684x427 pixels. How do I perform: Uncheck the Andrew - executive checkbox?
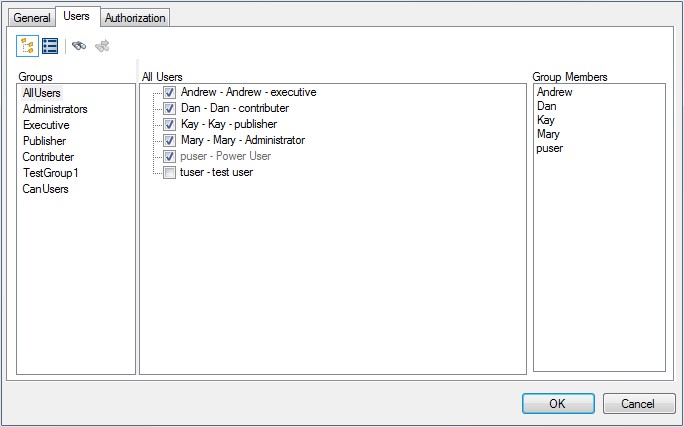pyautogui.click(x=169, y=92)
